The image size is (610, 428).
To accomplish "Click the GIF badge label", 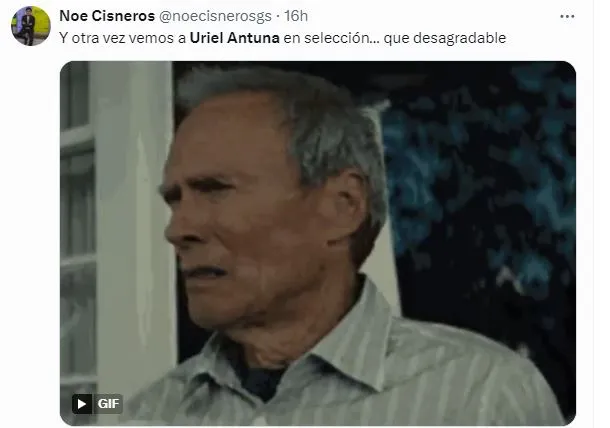I will pos(108,403).
